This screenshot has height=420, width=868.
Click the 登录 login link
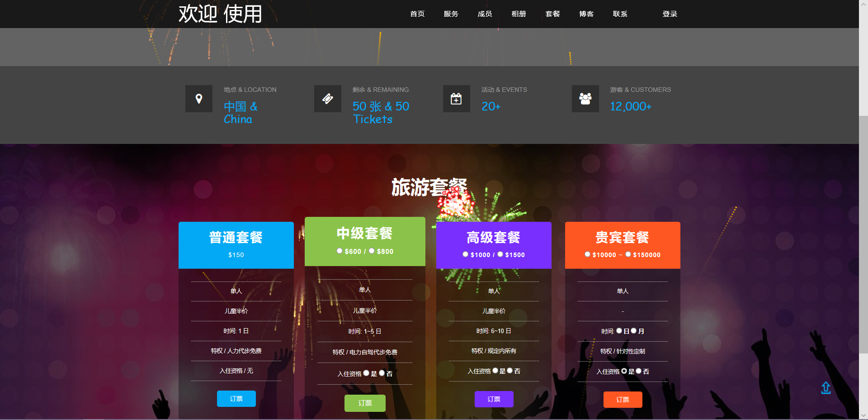pos(670,14)
